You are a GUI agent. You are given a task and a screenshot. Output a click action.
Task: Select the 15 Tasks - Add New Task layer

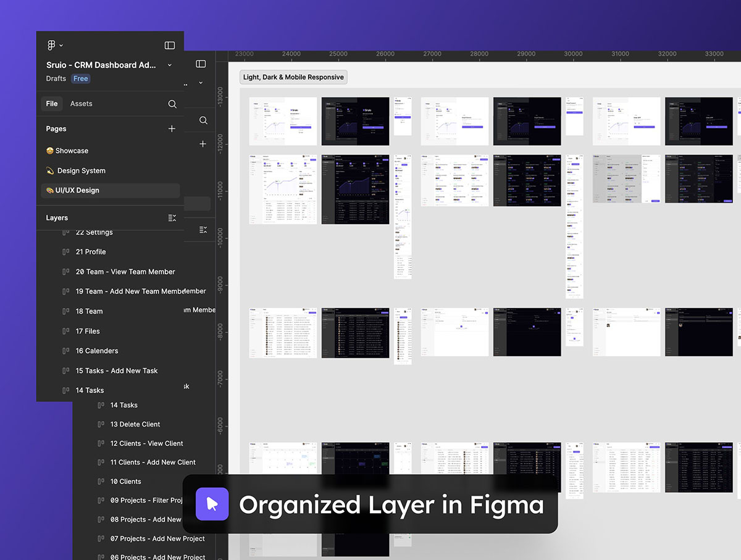point(117,370)
